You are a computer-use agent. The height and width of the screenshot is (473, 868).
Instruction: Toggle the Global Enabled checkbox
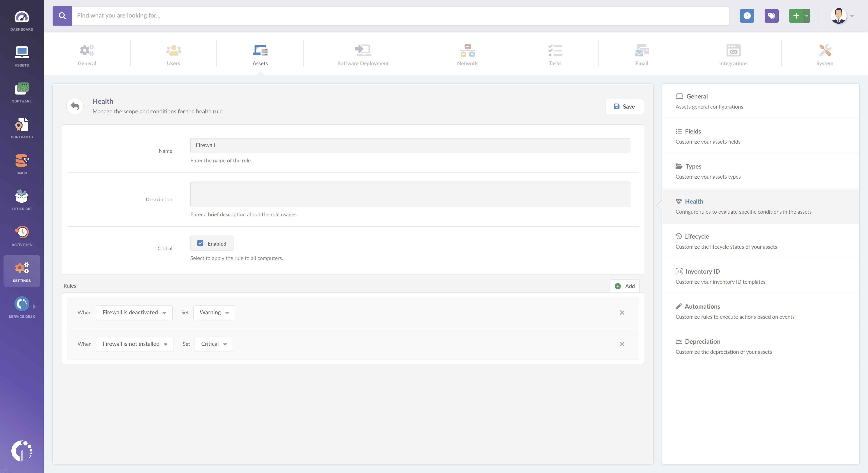click(200, 243)
